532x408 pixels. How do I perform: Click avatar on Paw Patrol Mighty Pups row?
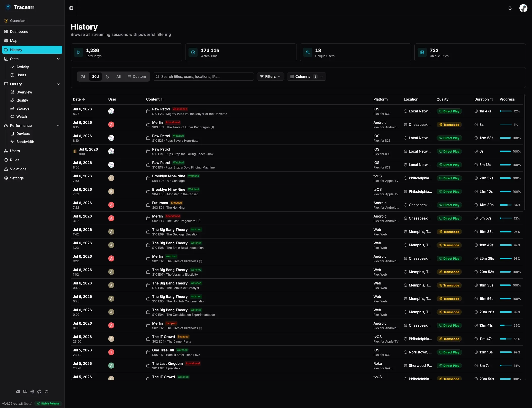[111, 111]
